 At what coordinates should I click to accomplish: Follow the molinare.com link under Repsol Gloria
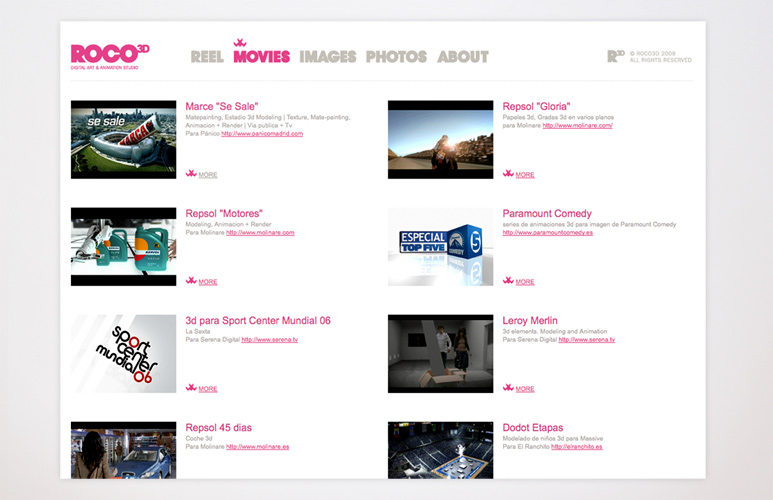(577, 125)
